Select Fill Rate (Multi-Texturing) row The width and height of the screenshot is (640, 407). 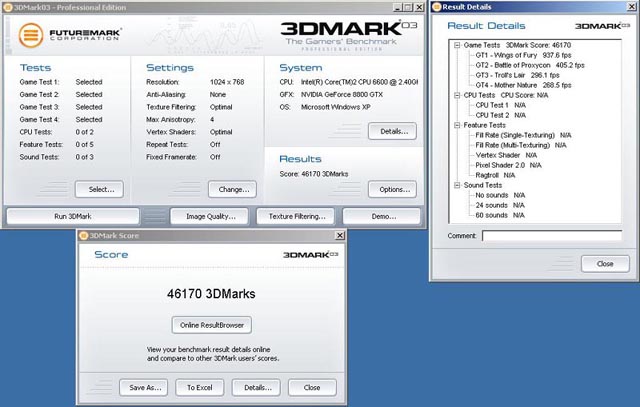(x=521, y=145)
